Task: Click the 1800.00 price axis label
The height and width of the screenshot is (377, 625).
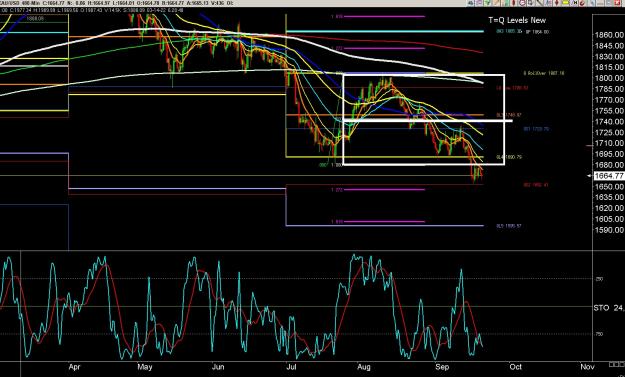Action: click(x=609, y=78)
